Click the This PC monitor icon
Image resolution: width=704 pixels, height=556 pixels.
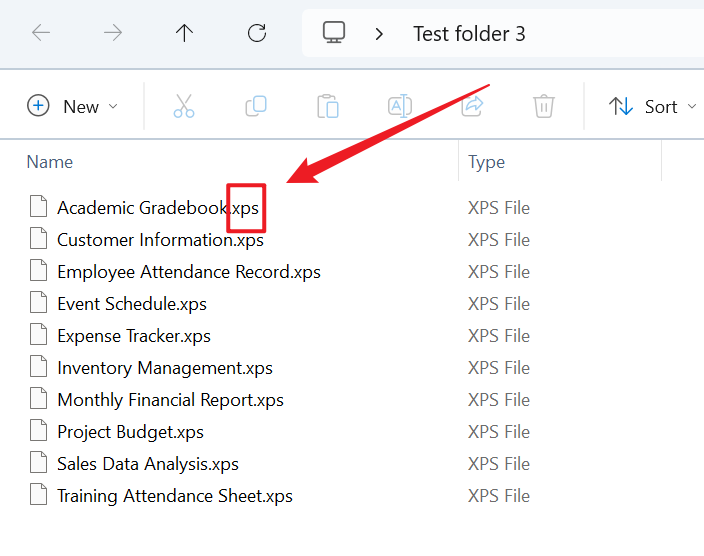click(334, 33)
